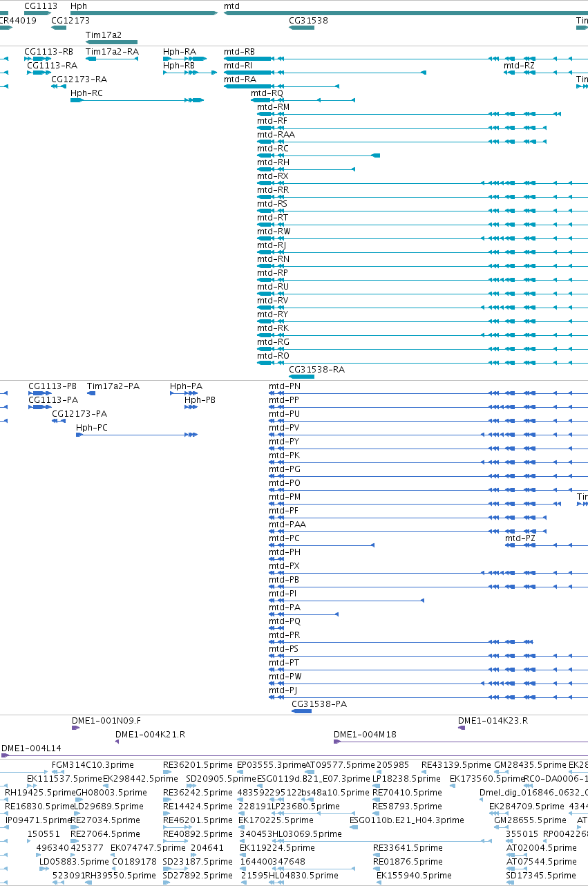Click the CG1113 gene label
This screenshot has width=588, height=886.
coord(40,6)
